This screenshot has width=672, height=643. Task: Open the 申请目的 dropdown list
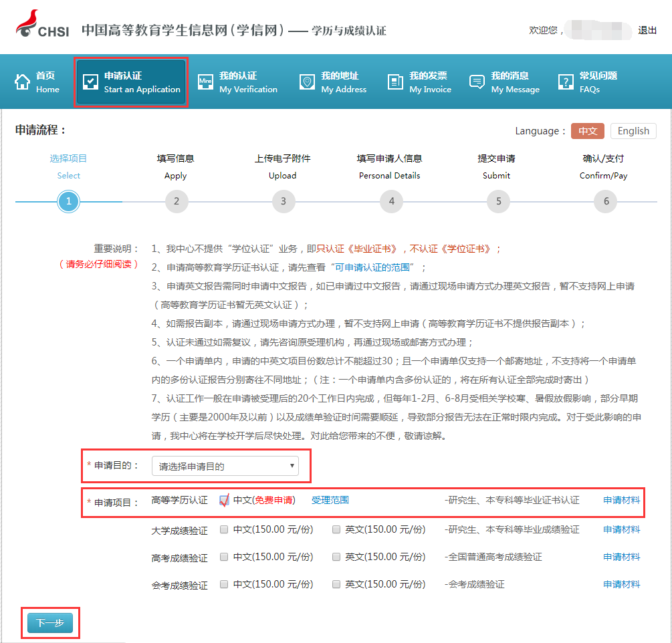pyautogui.click(x=225, y=466)
